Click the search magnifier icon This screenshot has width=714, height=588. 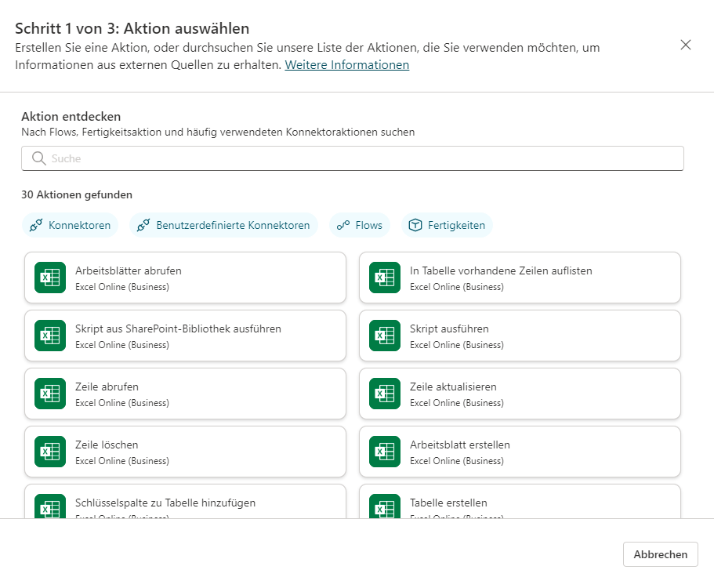39,158
